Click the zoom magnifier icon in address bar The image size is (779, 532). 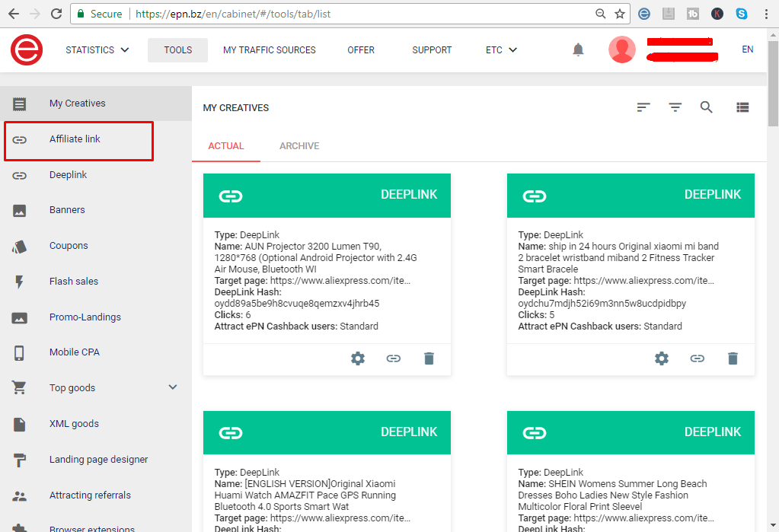[601, 14]
